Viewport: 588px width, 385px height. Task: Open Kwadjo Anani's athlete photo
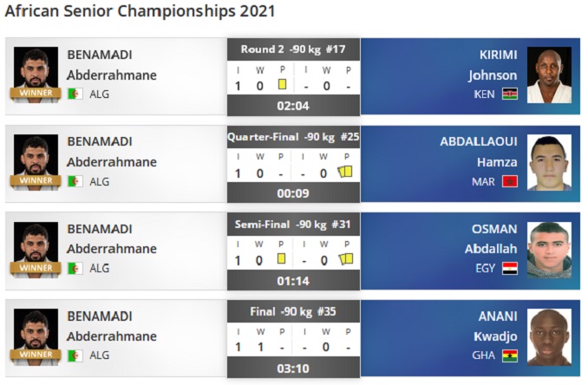549,338
